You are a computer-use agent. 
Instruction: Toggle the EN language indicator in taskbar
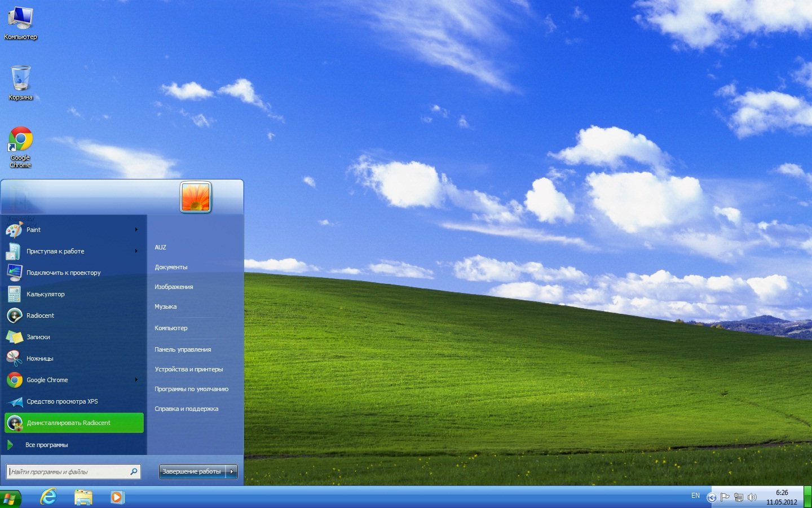point(695,496)
